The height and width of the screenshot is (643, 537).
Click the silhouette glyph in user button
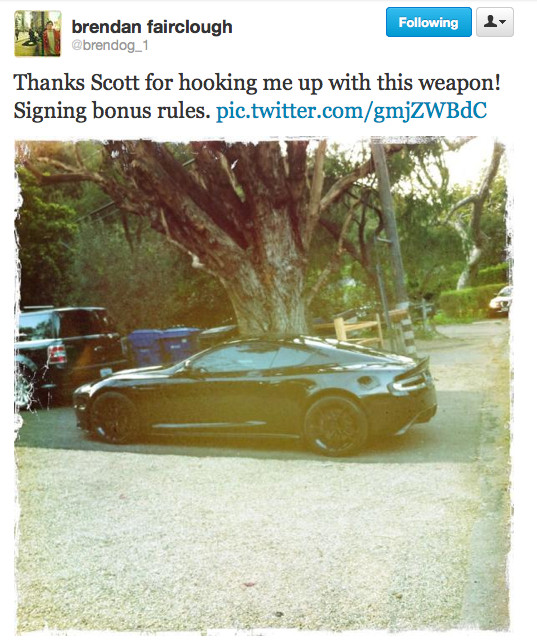pyautogui.click(x=490, y=21)
